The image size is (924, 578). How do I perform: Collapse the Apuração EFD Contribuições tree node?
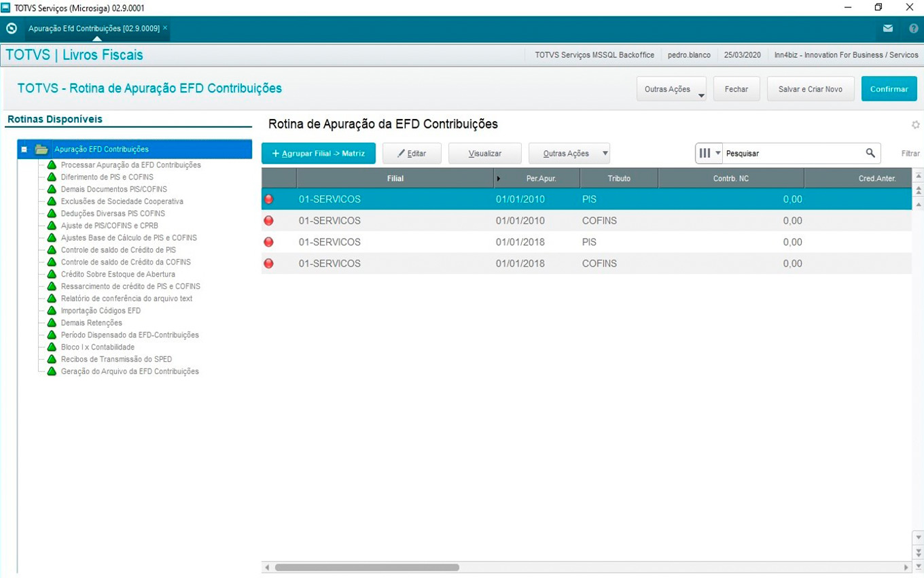pyautogui.click(x=24, y=150)
